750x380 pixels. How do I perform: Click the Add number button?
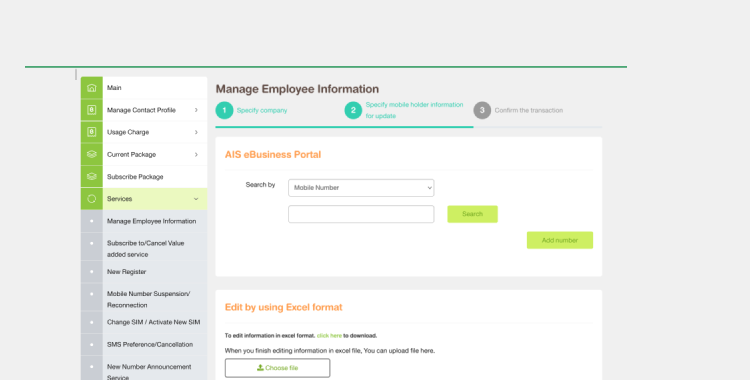(560, 240)
